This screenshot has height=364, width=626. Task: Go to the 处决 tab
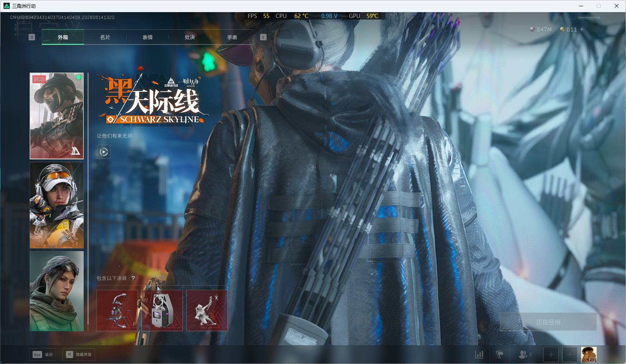coord(190,37)
